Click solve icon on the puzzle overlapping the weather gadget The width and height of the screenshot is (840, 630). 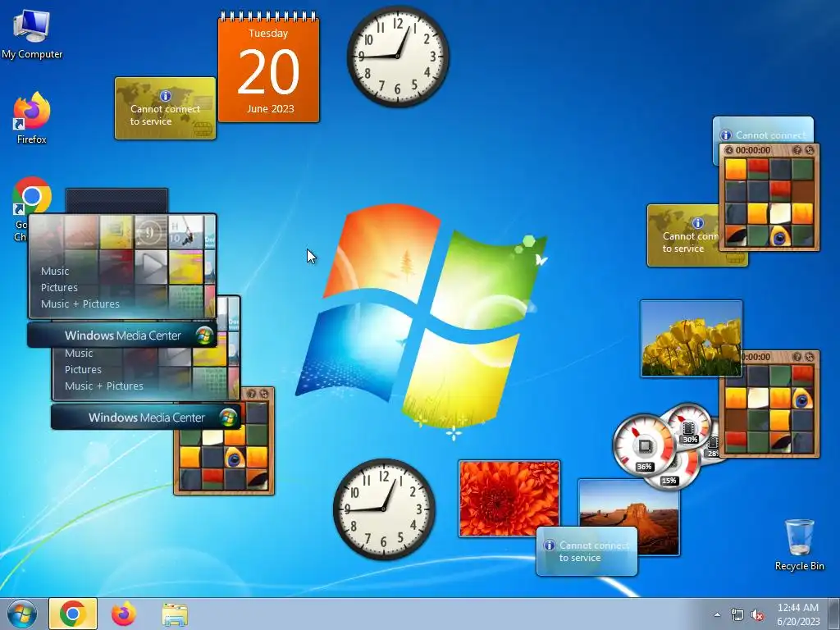(810, 151)
